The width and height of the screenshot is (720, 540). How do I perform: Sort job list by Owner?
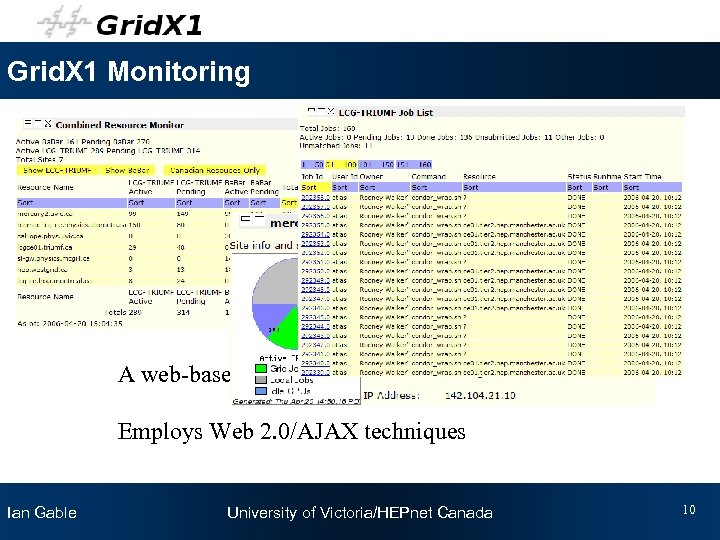pos(384,187)
